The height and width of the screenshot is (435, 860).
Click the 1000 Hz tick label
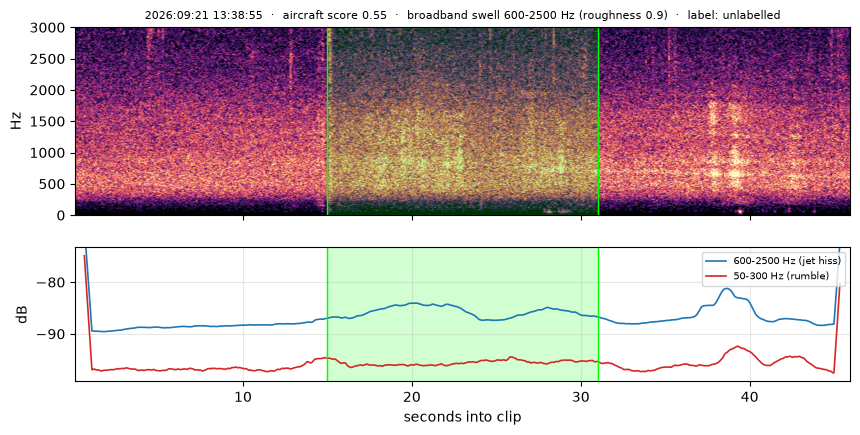tap(48, 152)
